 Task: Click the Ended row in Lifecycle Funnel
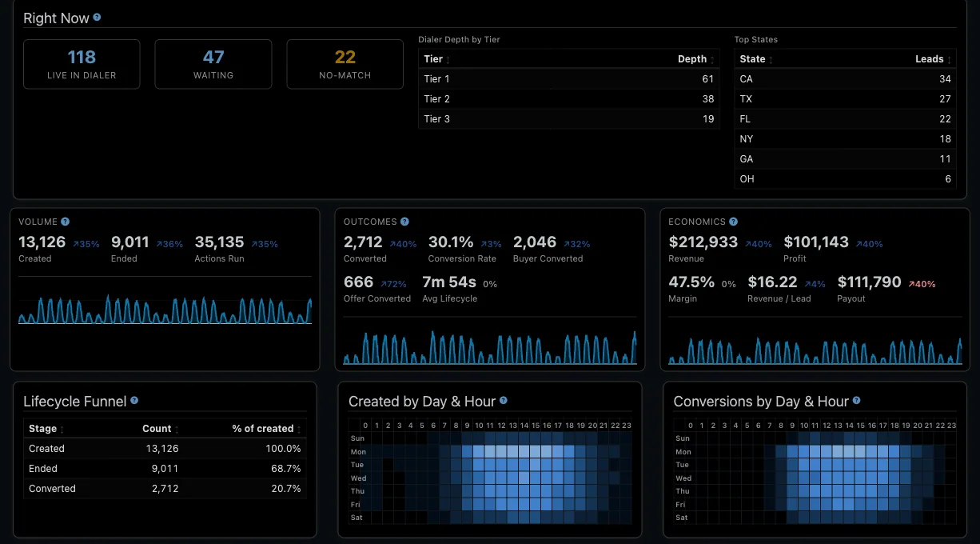click(x=165, y=469)
